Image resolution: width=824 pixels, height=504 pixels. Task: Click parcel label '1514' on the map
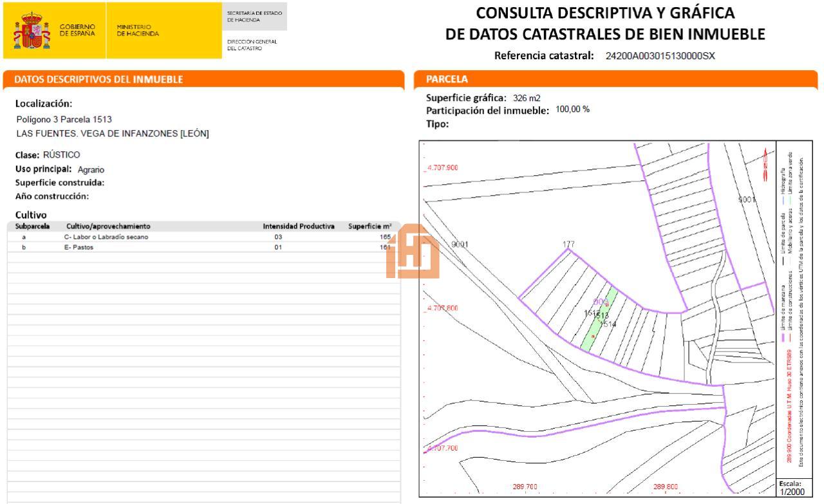click(608, 324)
